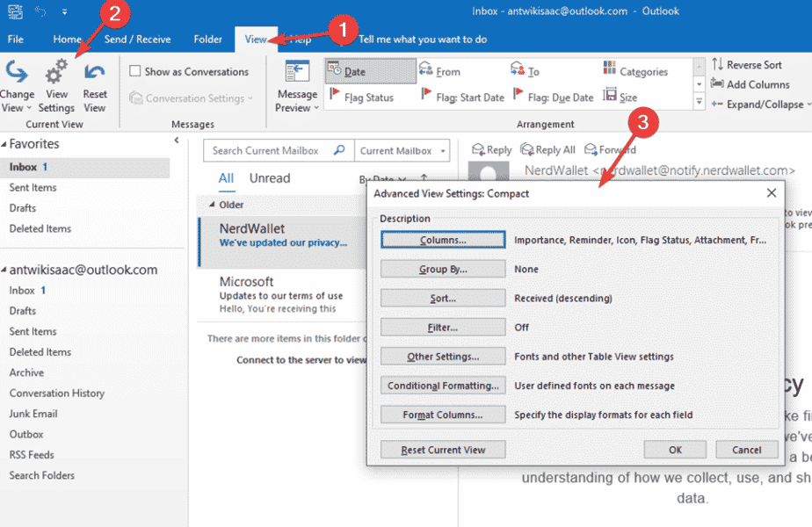Open the Change View gallery
Image resolution: width=812 pixels, height=527 pixels.
pos(18,83)
